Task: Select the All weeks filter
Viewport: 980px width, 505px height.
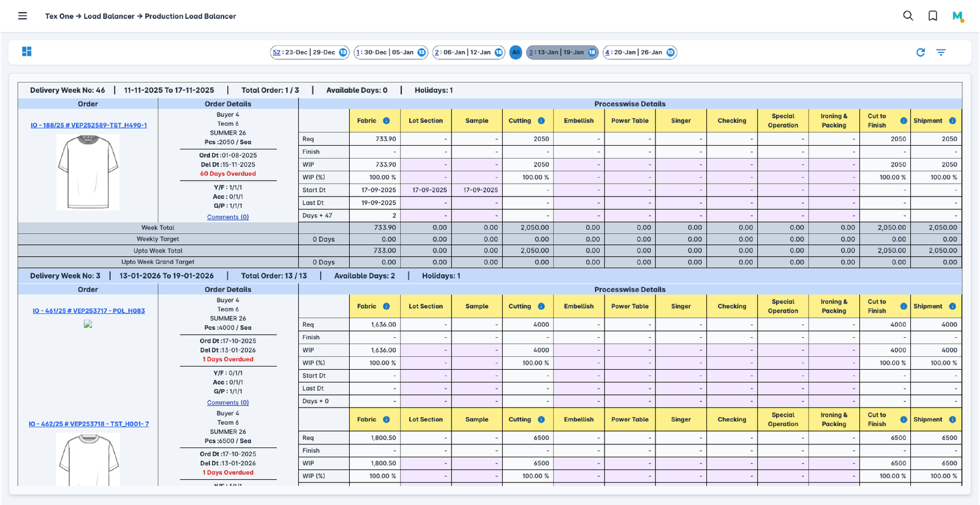Action: pyautogui.click(x=516, y=53)
